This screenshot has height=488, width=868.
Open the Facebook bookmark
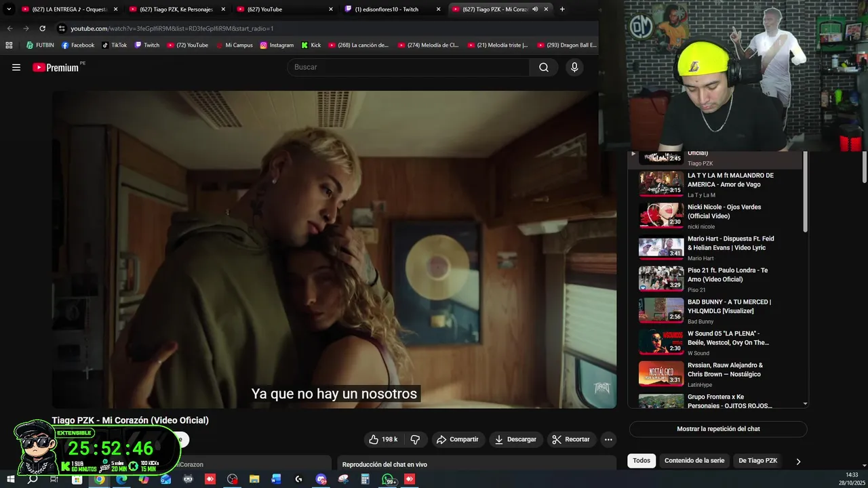pyautogui.click(x=78, y=45)
